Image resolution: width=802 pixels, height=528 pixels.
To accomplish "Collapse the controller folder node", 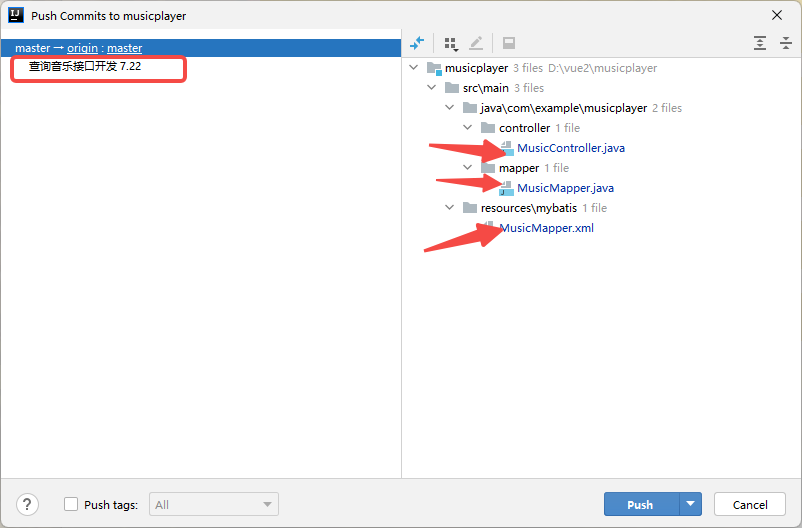I will pyautogui.click(x=467, y=127).
